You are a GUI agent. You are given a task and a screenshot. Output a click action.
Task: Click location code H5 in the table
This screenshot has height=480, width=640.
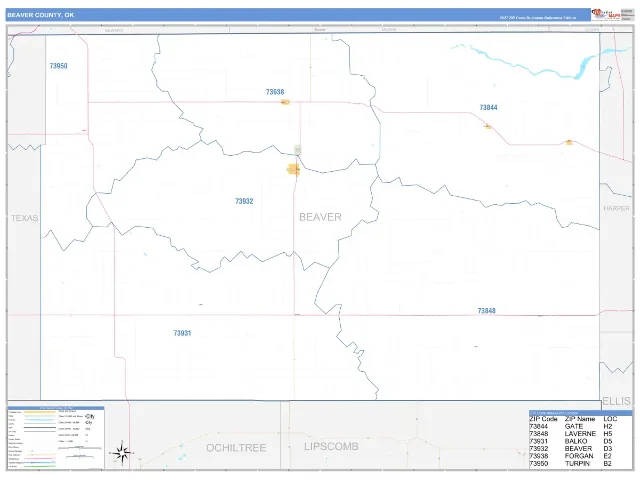pyautogui.click(x=608, y=433)
